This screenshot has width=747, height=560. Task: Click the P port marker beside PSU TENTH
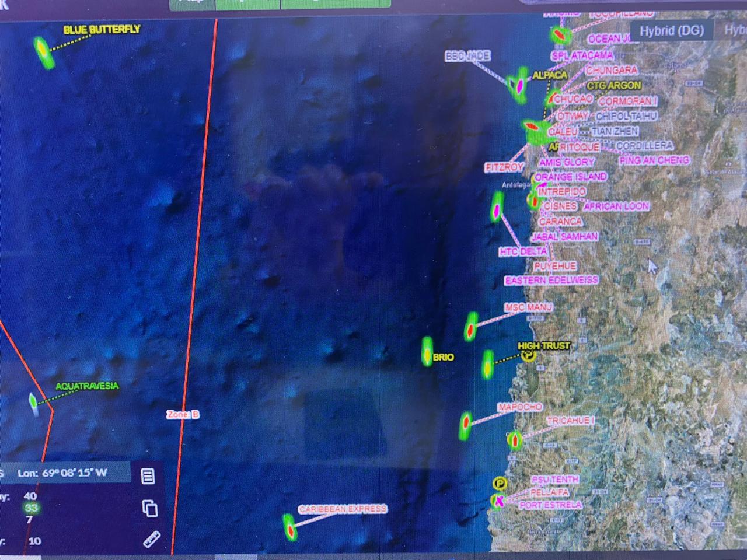pos(500,483)
